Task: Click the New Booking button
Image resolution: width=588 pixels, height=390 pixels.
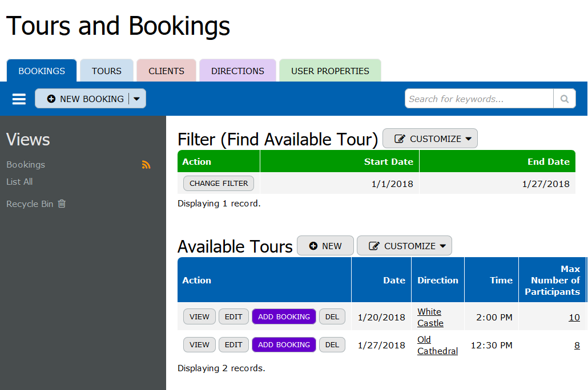Action: pyautogui.click(x=84, y=99)
